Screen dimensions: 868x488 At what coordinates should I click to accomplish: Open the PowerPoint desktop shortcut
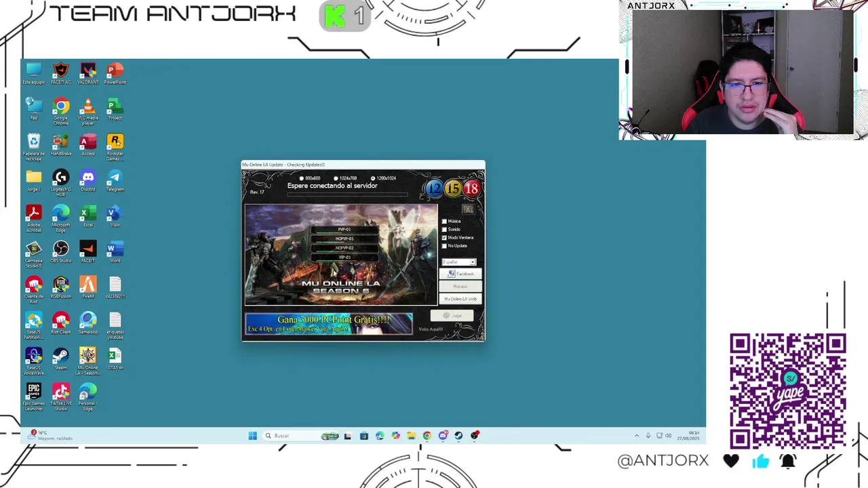tap(115, 73)
